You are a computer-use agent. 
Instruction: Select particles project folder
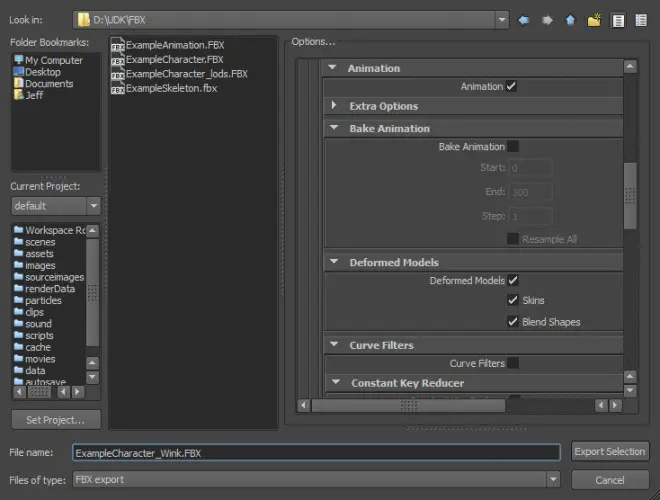(x=37, y=301)
